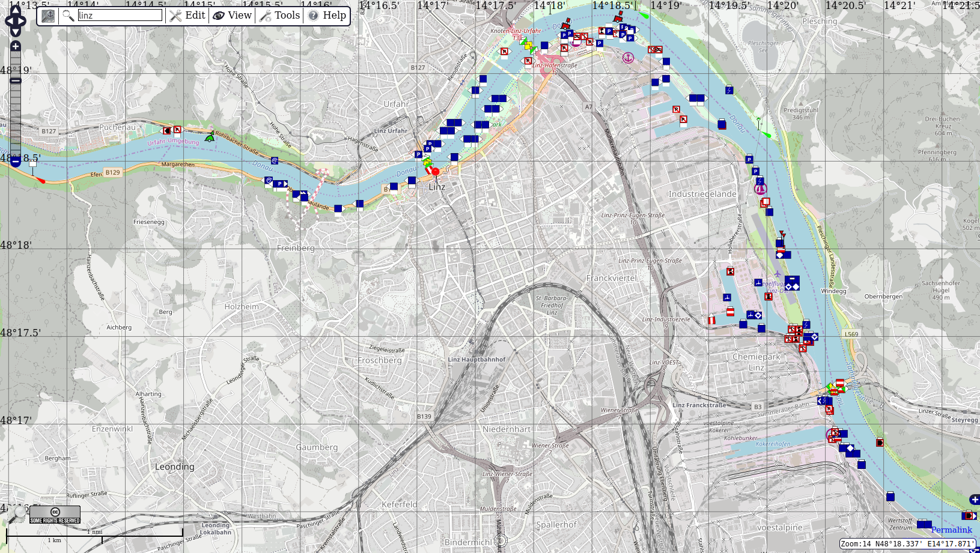Pan the map right with arrow

tap(23, 22)
